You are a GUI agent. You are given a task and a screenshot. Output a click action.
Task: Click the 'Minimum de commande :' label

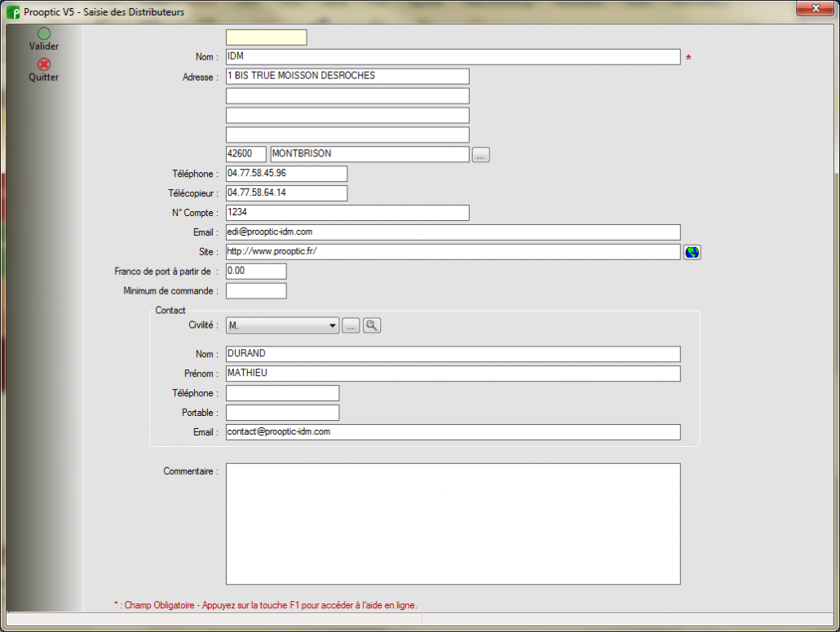point(171,291)
